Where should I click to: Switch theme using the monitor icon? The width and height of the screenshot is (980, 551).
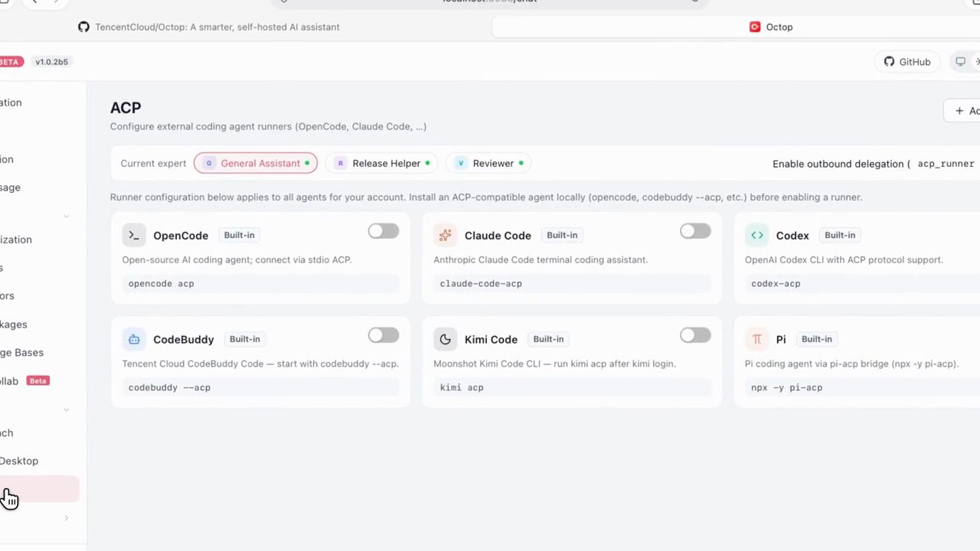tap(960, 62)
